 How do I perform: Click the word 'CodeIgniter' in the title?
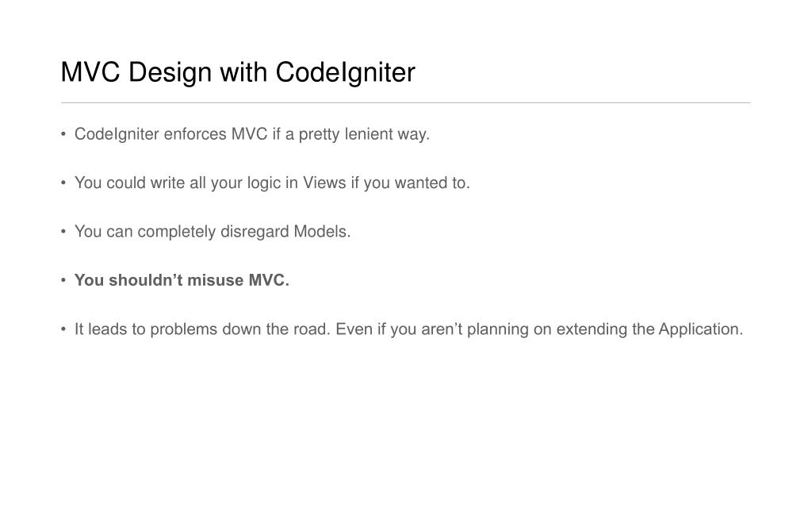(346, 72)
